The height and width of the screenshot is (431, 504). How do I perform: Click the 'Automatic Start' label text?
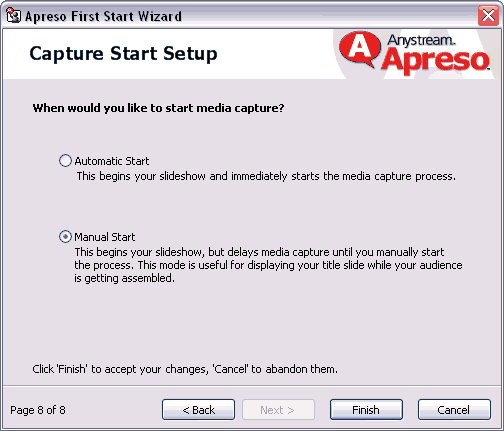(x=112, y=161)
